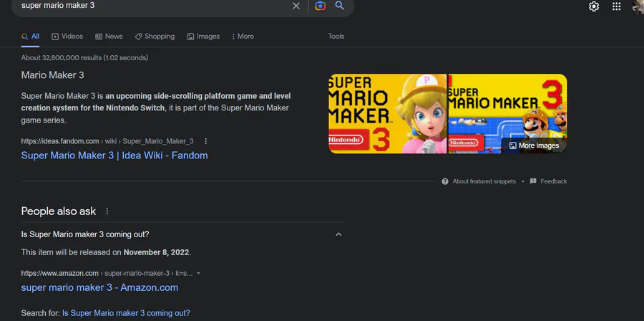Open the account profile picture
The image size is (644, 321).
639,6
